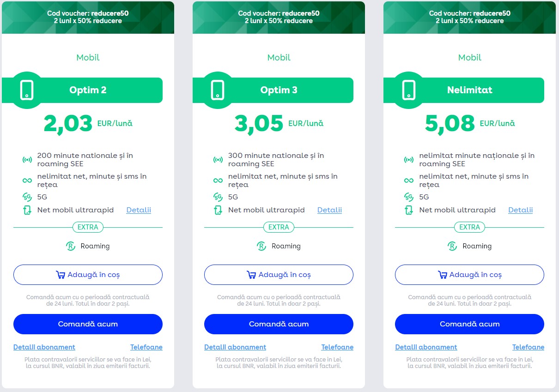Viewport: 559px width, 392px height.
Task: Click the infinity icon in Optim 2 card
Action: pos(27,181)
